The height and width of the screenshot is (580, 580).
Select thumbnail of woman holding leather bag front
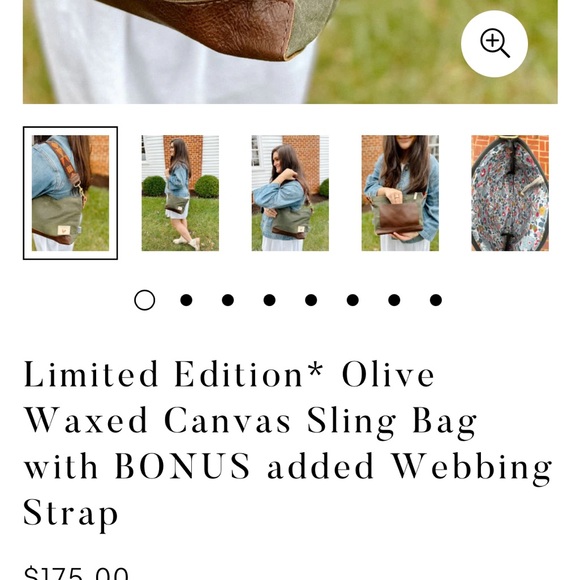[x=400, y=193]
